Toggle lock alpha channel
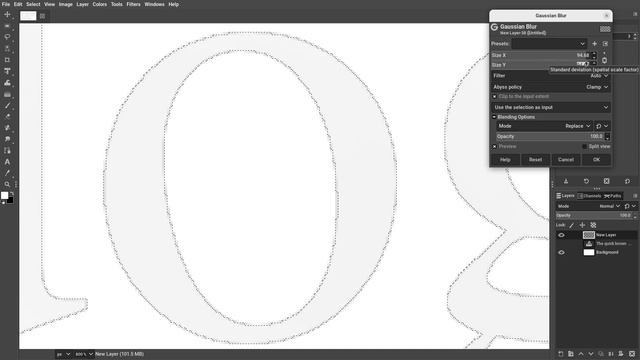Viewport: 640px width, 360px height. pyautogui.click(x=593, y=225)
